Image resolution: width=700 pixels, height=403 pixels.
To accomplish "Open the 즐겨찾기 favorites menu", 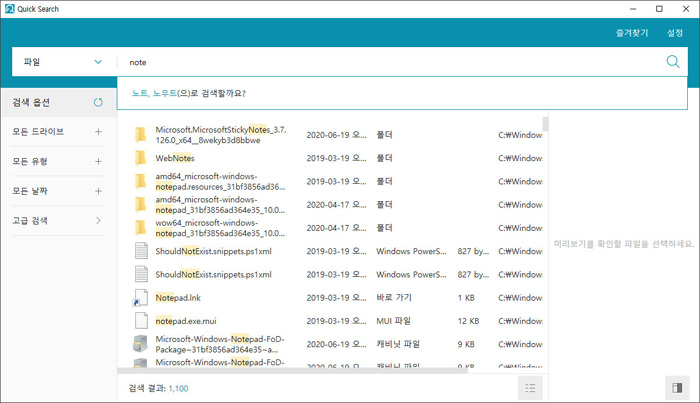I will (632, 33).
